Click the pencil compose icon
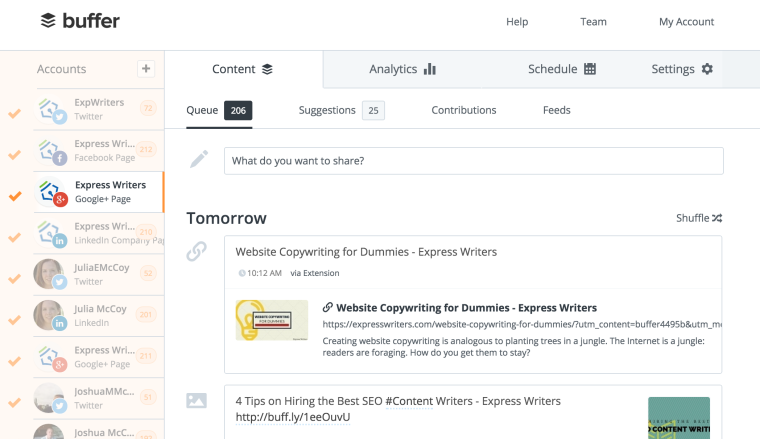This screenshot has width=760, height=439. pos(199,159)
